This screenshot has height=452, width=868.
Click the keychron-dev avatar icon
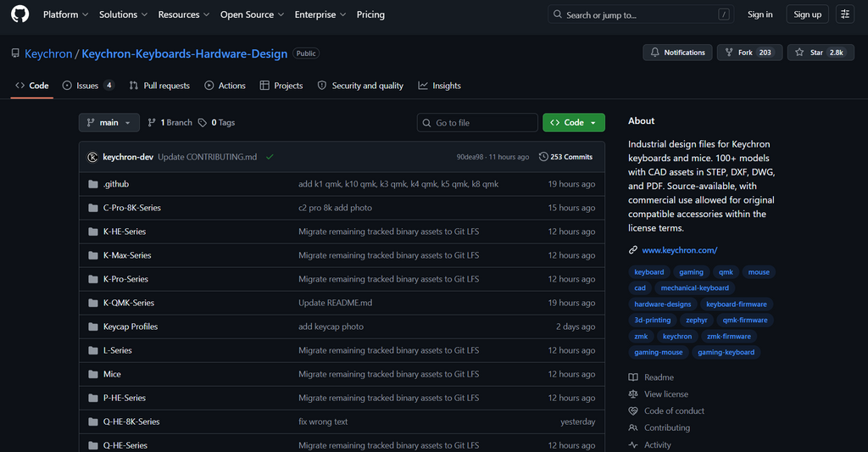point(92,157)
